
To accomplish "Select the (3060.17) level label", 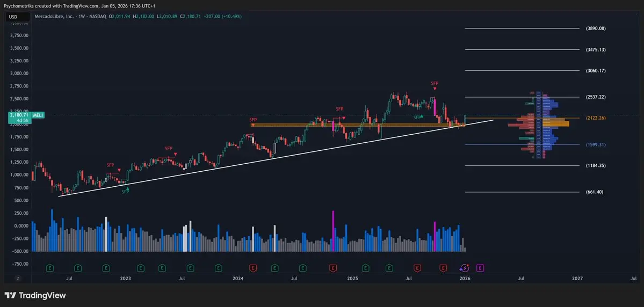I will pos(596,71).
